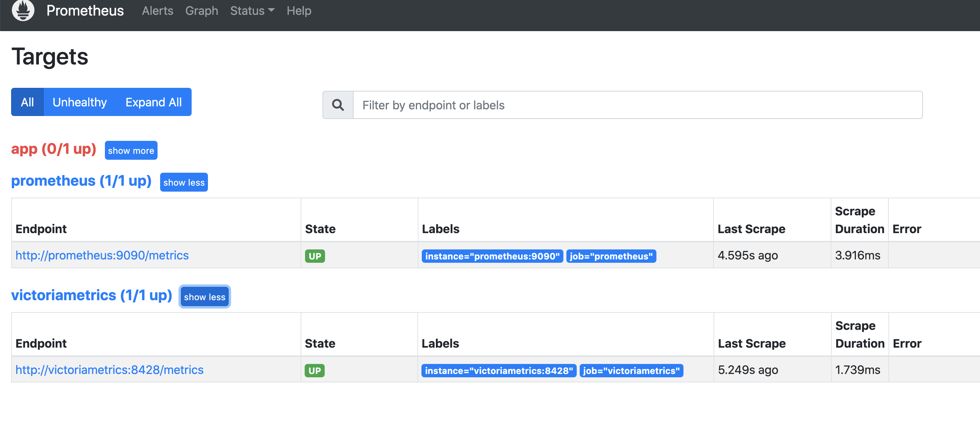Click the job="prometheus" label badge
This screenshot has width=980, height=444.
click(x=611, y=256)
